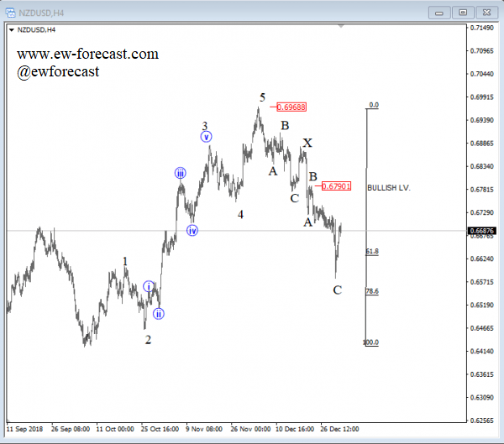
Task: Click the wave 3 label
Action: tap(205, 126)
